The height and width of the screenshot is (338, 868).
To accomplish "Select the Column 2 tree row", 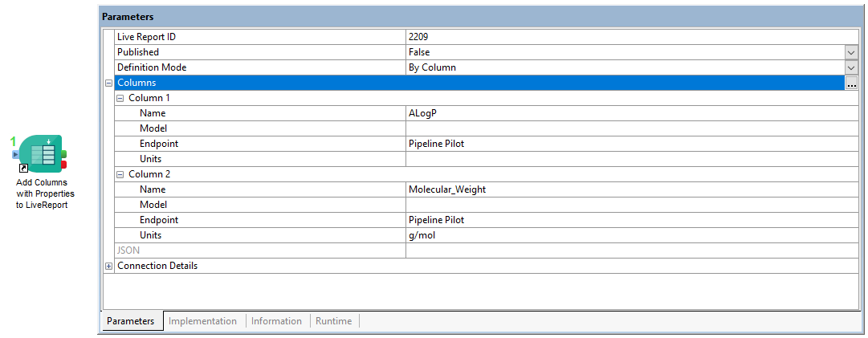I will point(486,174).
